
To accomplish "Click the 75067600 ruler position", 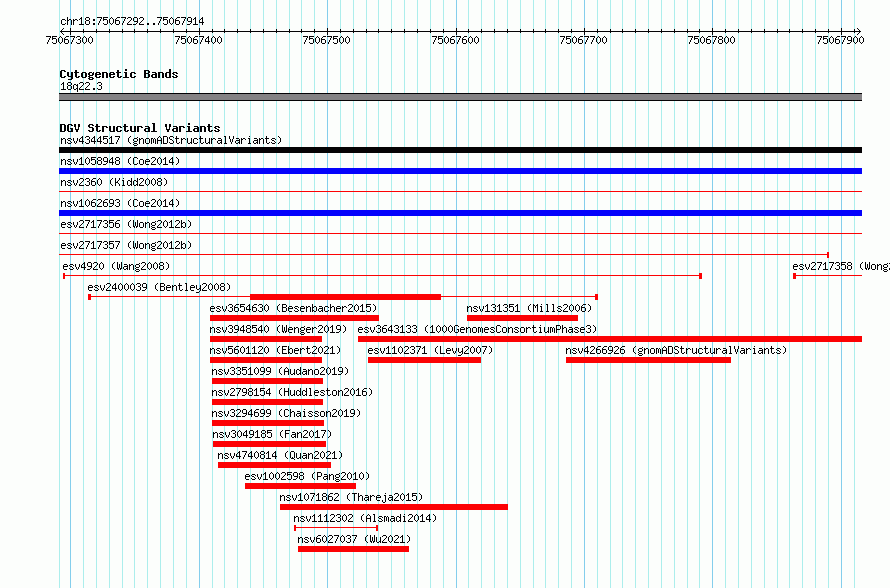I will point(455,40).
